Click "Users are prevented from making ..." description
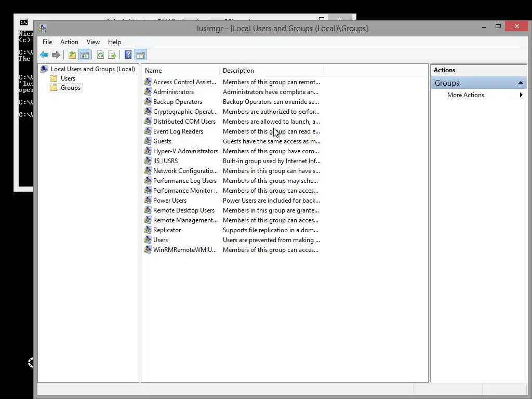532x399 pixels. coord(271,240)
